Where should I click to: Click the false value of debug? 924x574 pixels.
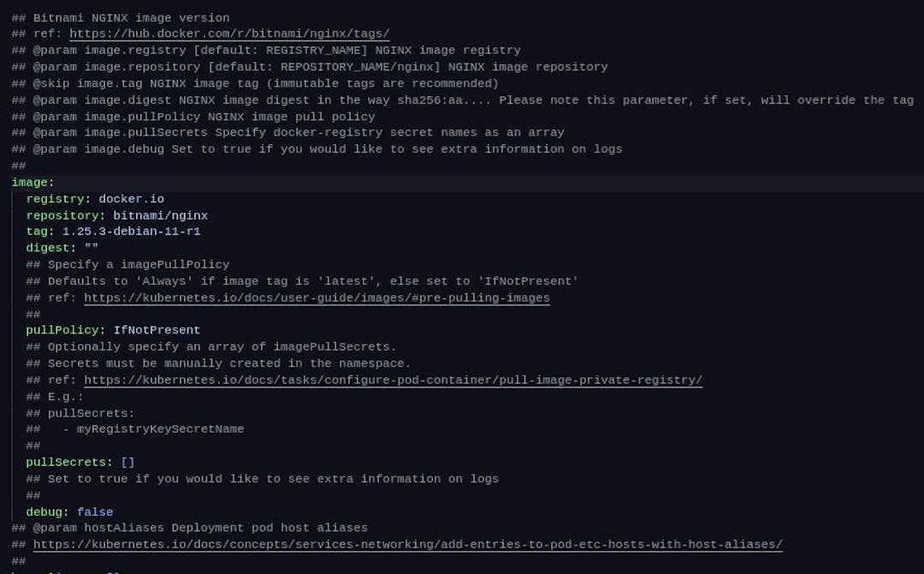[95, 512]
